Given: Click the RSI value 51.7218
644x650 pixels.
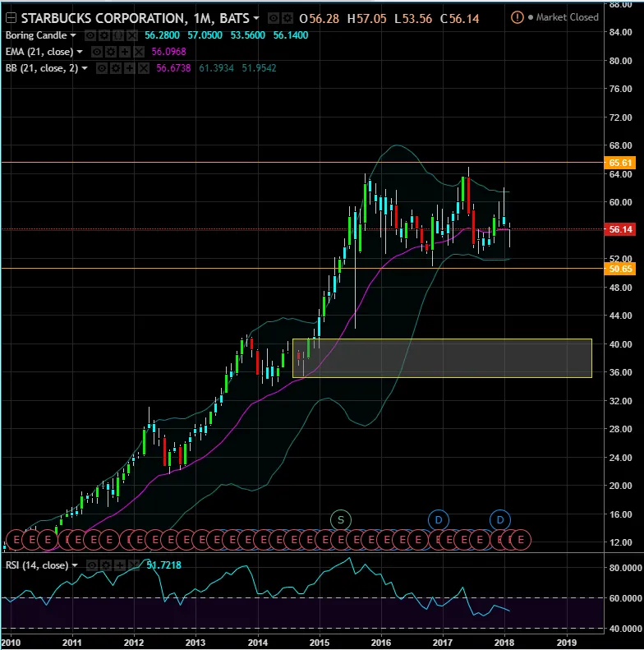Looking at the screenshot, I should [x=163, y=565].
